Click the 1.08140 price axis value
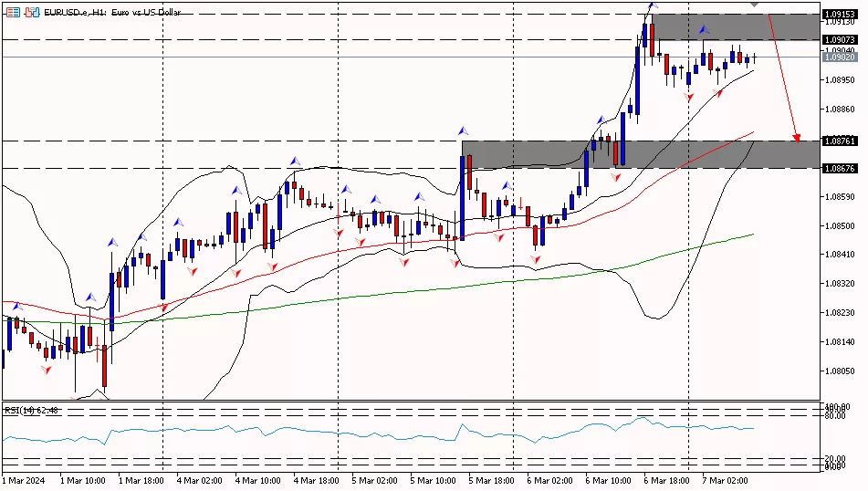 (840, 342)
